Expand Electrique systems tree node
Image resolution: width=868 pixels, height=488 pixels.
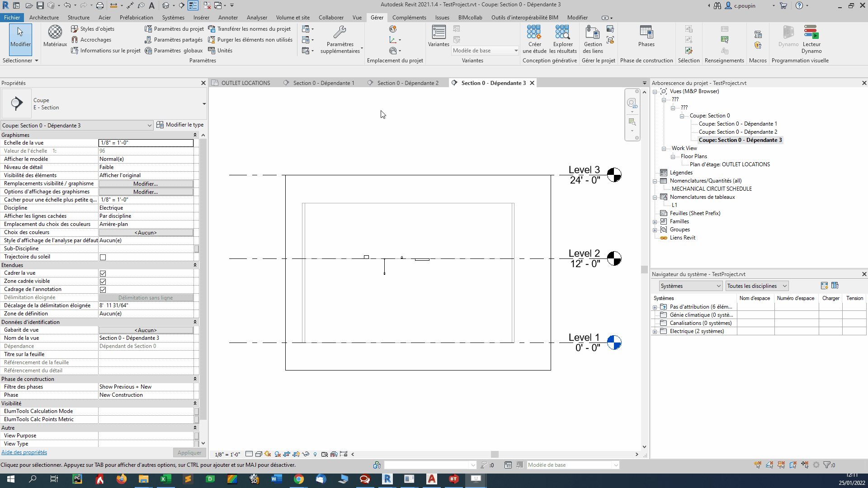tap(655, 332)
